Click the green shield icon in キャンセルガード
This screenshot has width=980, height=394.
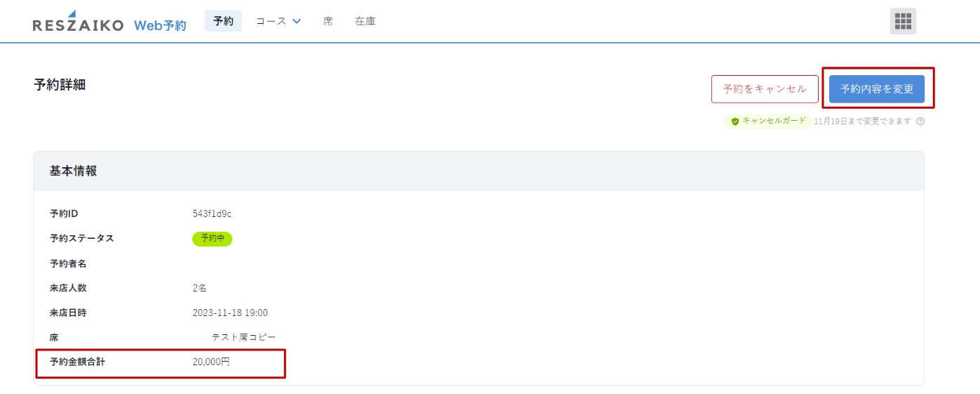click(x=735, y=122)
